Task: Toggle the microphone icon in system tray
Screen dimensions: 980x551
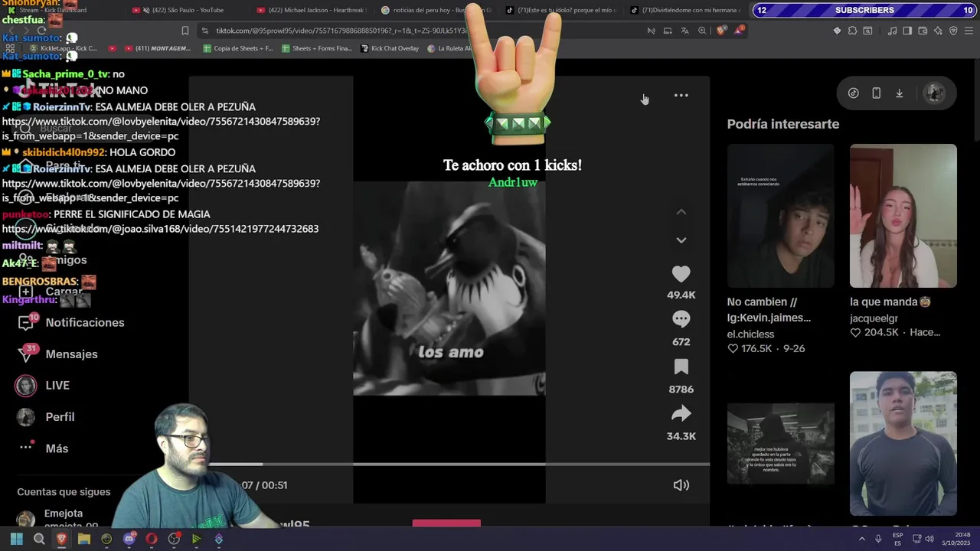Action: (878, 539)
